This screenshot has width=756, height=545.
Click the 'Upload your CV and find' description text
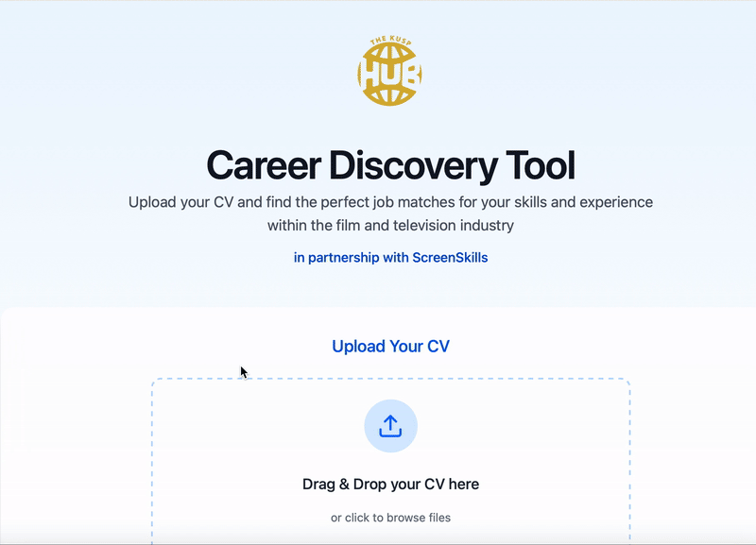tap(390, 213)
